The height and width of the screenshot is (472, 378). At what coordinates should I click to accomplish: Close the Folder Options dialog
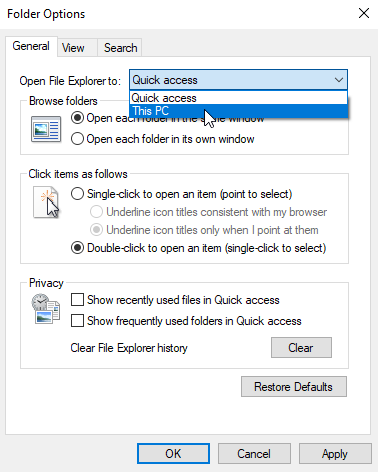[364, 13]
